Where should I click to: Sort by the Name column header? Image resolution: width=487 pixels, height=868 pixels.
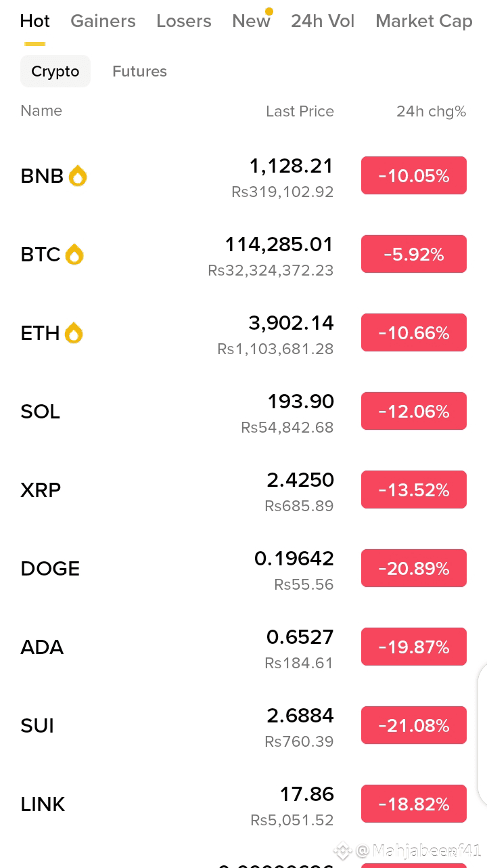[x=41, y=111]
